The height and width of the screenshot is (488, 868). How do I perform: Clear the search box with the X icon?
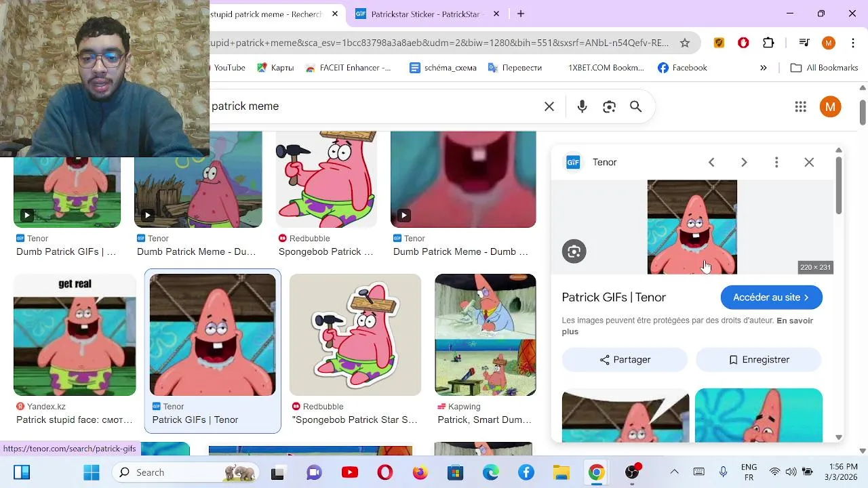pyautogui.click(x=549, y=106)
